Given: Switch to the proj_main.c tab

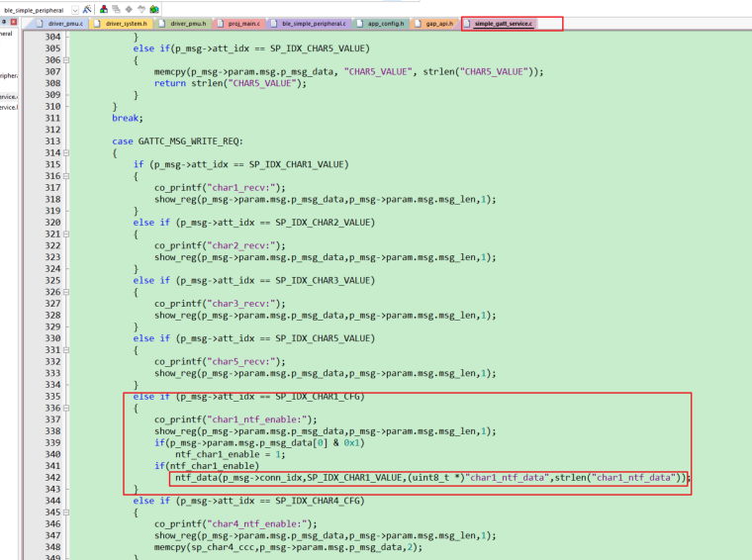Looking at the screenshot, I should click(238, 24).
